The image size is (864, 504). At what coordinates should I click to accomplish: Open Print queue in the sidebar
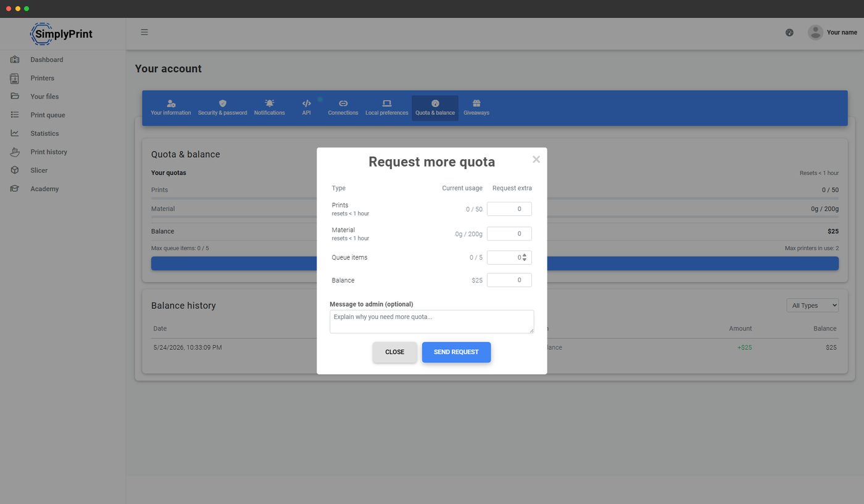click(x=48, y=115)
